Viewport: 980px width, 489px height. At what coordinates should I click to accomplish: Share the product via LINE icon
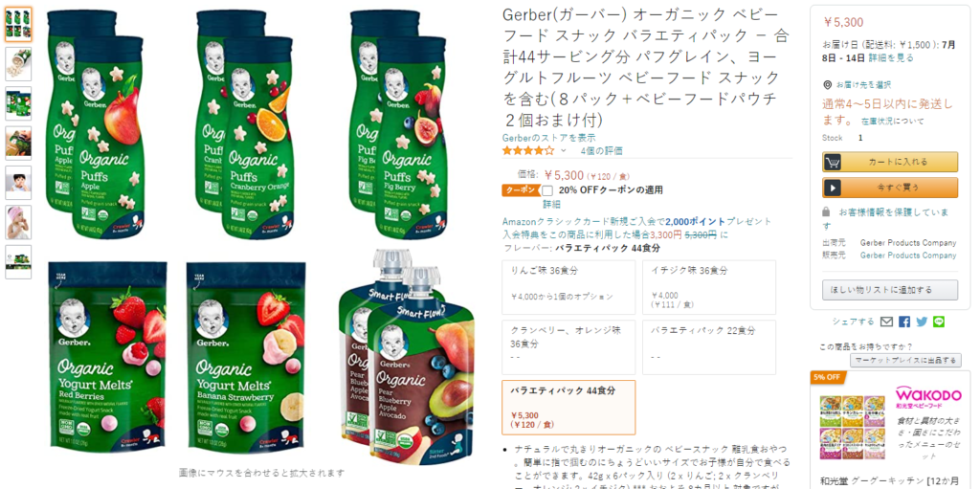tap(938, 322)
